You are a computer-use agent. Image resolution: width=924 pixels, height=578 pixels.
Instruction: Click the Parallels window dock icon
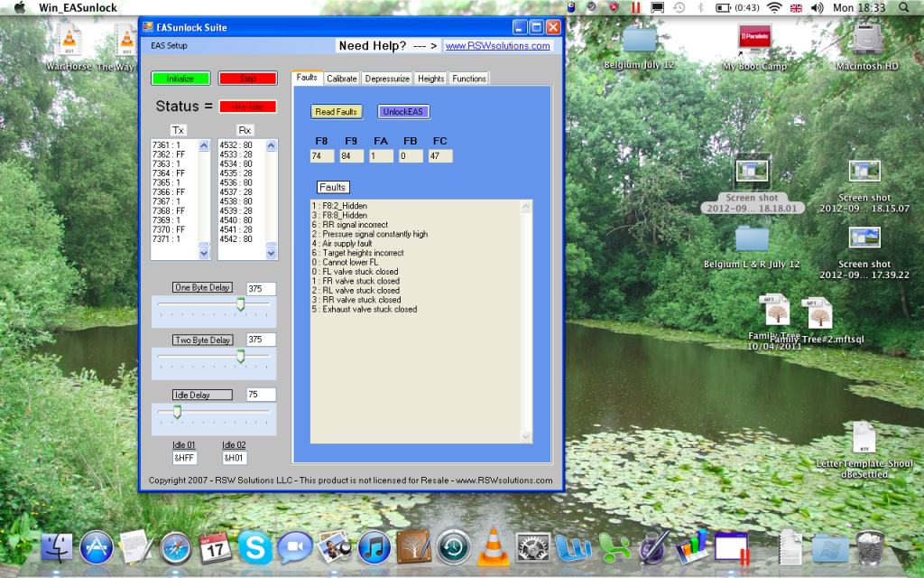[x=732, y=548]
